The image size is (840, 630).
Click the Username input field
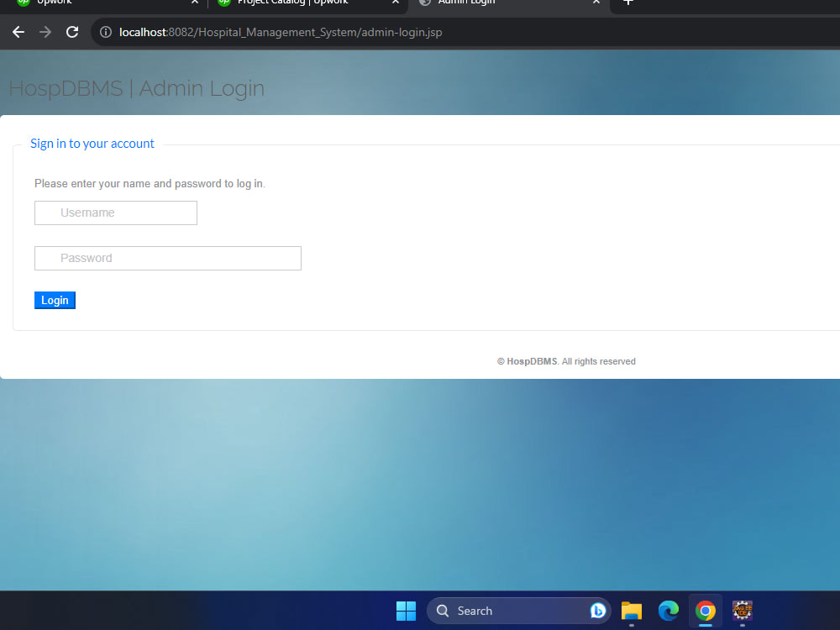point(116,213)
